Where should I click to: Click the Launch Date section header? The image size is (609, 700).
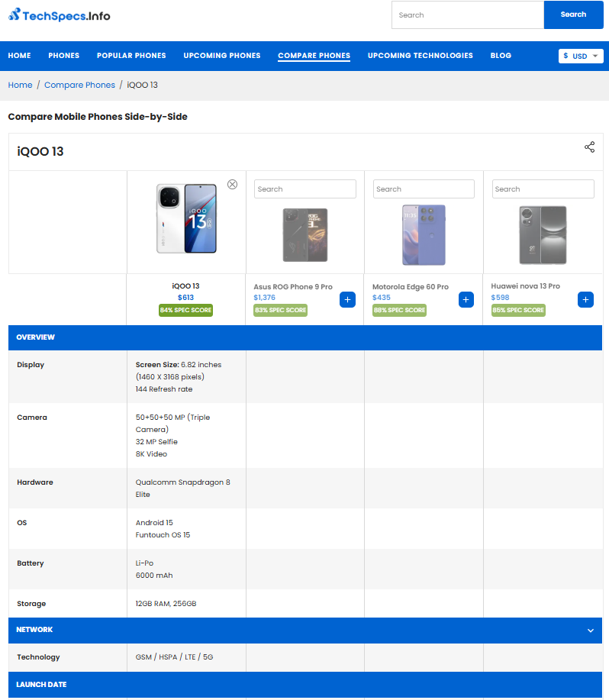tap(305, 685)
